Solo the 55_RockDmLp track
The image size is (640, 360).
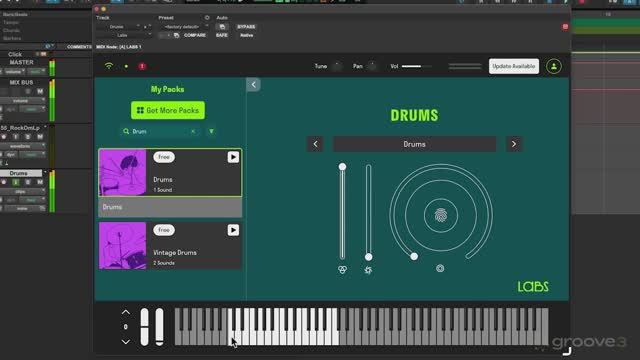coord(28,137)
